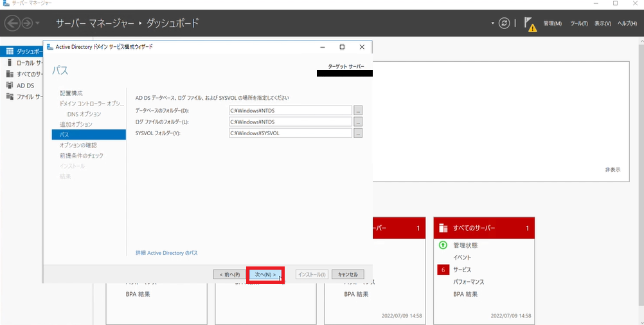Open notifications flag with warning
644x325 pixels.
pyautogui.click(x=530, y=24)
